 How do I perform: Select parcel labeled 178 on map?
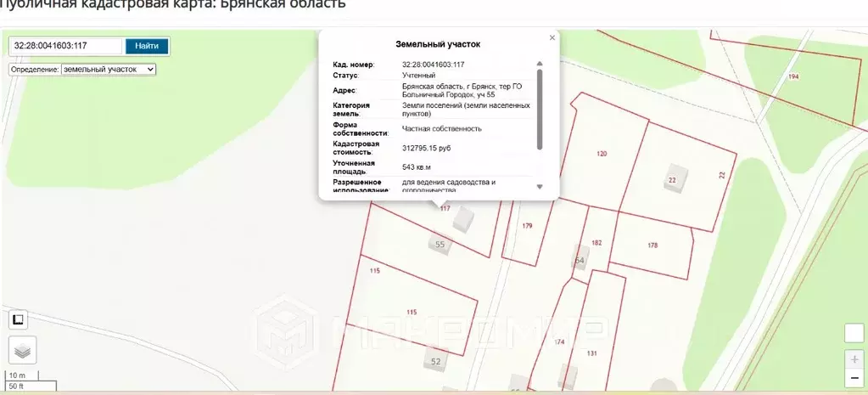coord(652,245)
